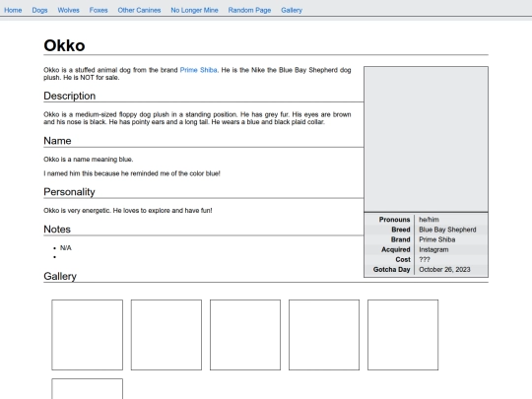Viewport: 532px width, 399px height.
Task: Go to the Home page
Action: click(13, 10)
